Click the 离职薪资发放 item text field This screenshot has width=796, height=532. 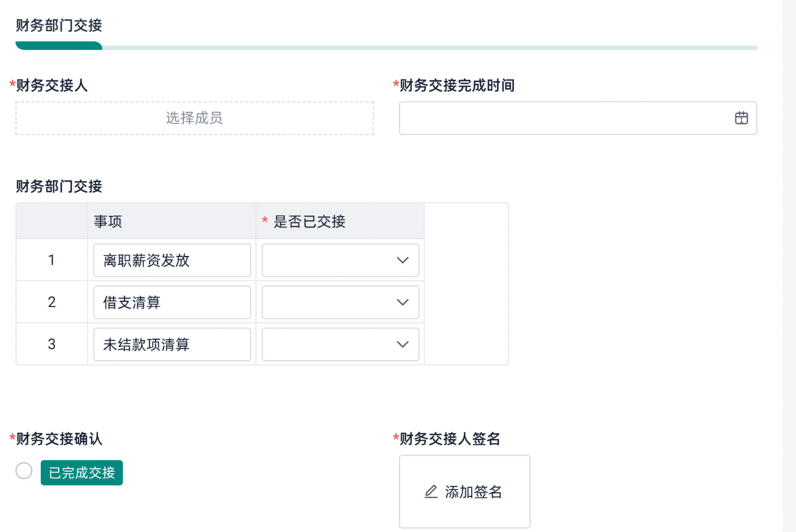click(172, 260)
